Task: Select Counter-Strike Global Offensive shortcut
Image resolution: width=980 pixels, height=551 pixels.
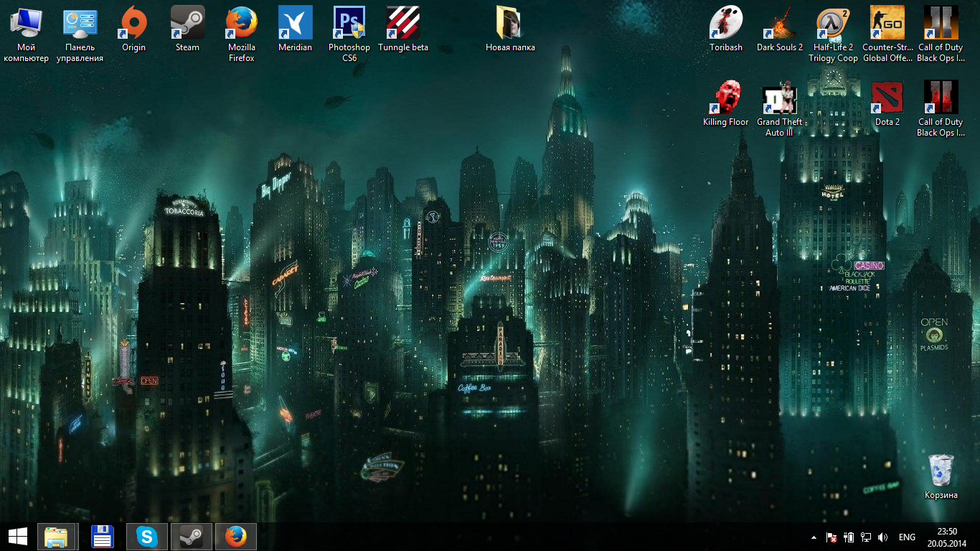Action: click(x=887, y=34)
